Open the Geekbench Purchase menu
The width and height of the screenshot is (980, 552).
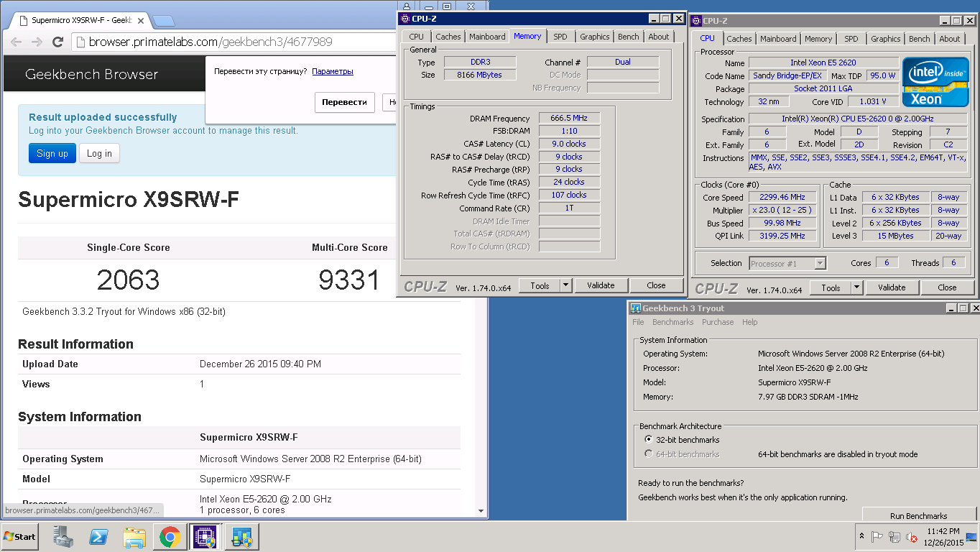pyautogui.click(x=718, y=323)
